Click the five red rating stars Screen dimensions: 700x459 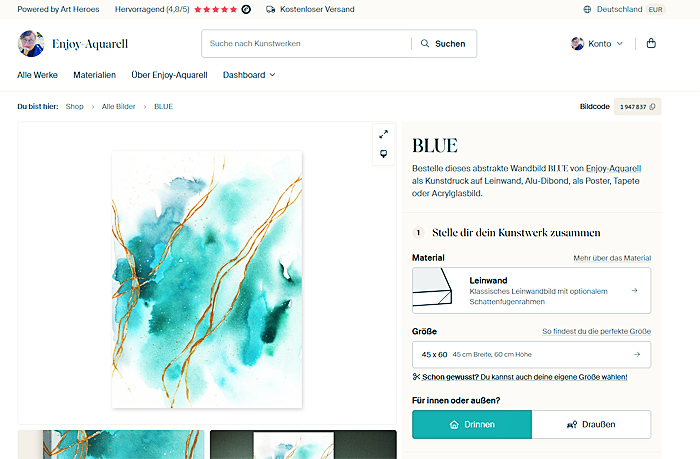[x=216, y=9]
